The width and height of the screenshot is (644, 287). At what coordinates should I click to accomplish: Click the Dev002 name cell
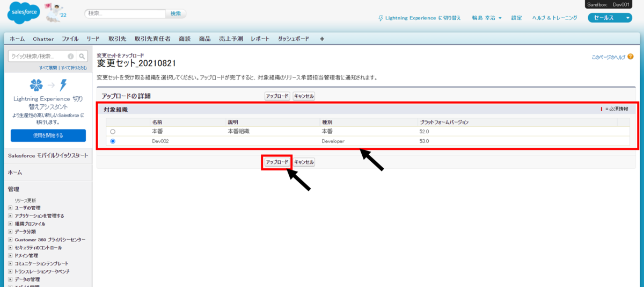pos(160,141)
